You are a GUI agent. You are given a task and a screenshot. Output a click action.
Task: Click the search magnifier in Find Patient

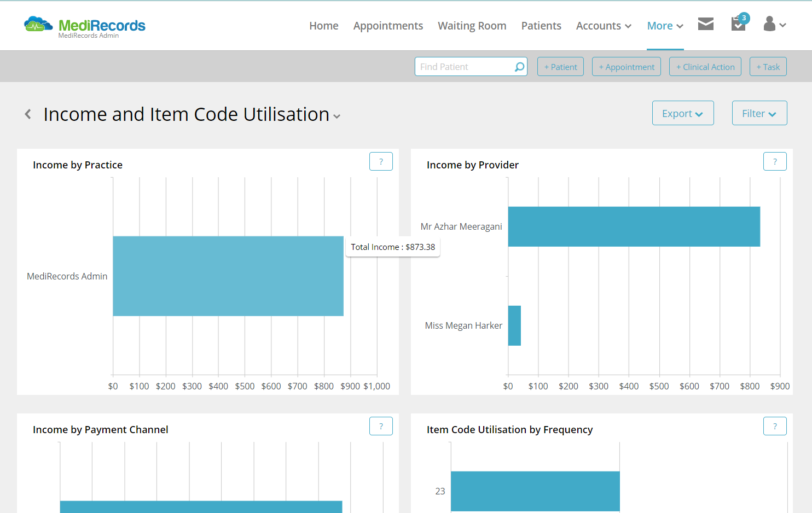pos(519,67)
